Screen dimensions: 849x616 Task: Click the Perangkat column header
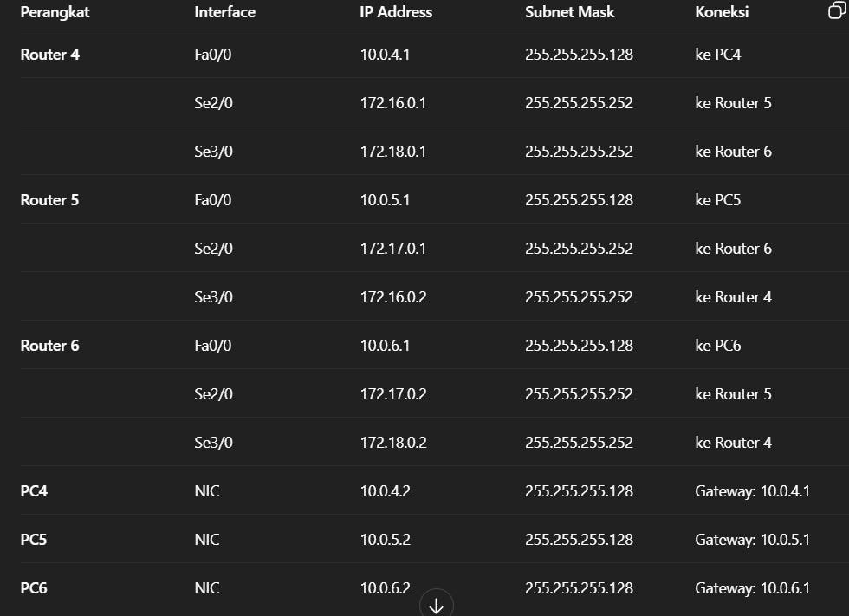pos(55,12)
